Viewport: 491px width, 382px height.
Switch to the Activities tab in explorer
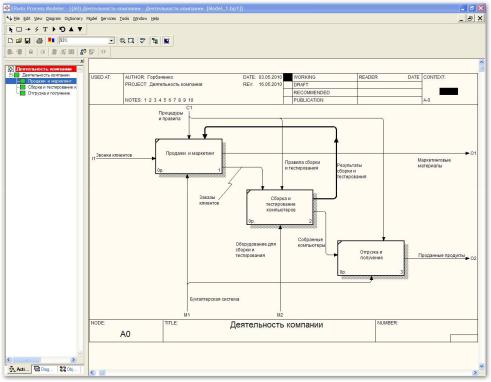(x=19, y=369)
